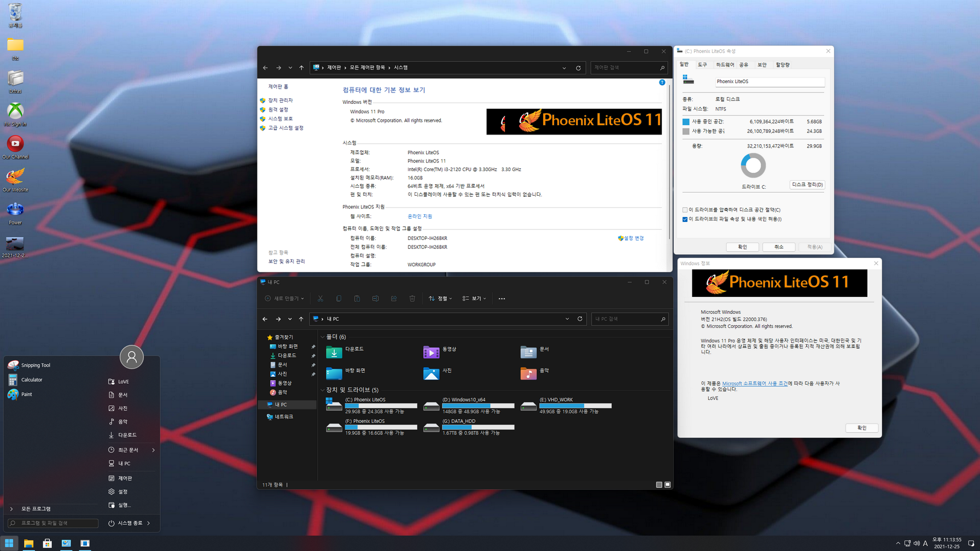Refresh the System control panel window

pos(578,68)
